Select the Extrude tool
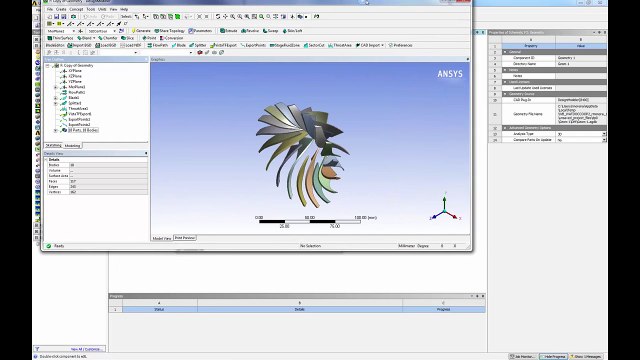Viewport: 640px width, 360px height. click(x=229, y=31)
